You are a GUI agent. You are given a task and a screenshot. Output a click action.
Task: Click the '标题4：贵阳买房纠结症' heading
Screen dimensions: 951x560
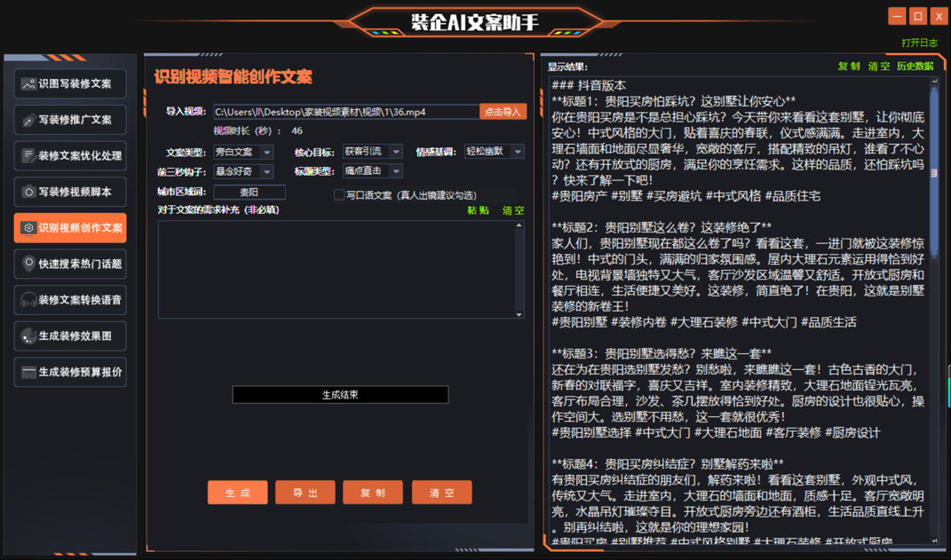(x=668, y=464)
